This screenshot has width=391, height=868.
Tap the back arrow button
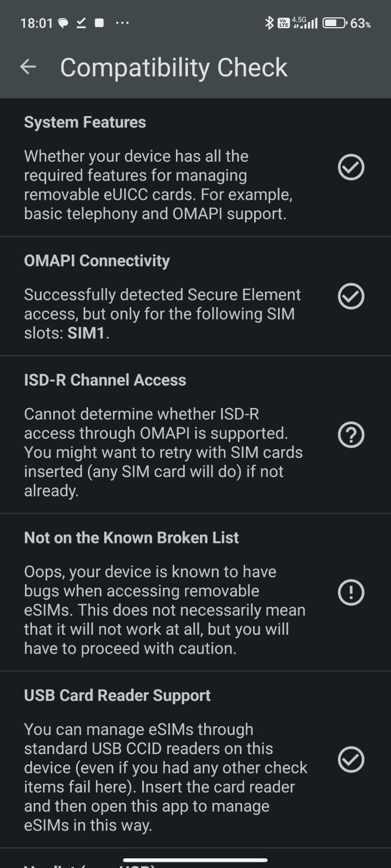tap(28, 67)
